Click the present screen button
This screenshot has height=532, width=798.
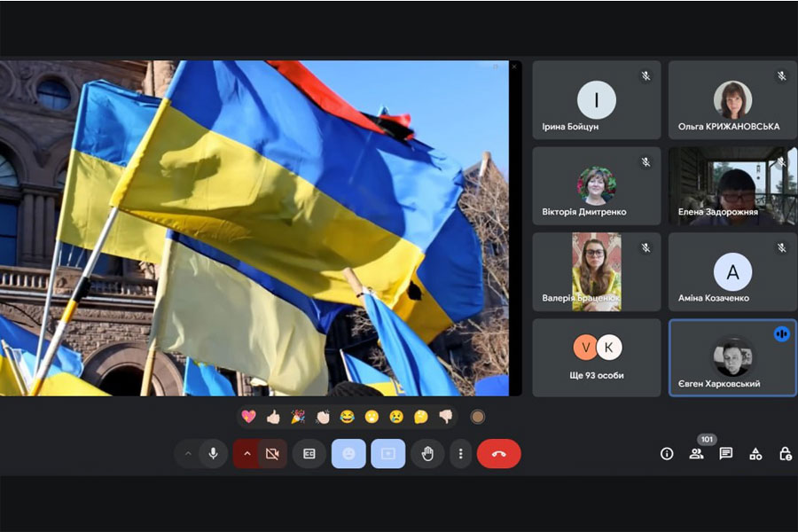point(387,453)
